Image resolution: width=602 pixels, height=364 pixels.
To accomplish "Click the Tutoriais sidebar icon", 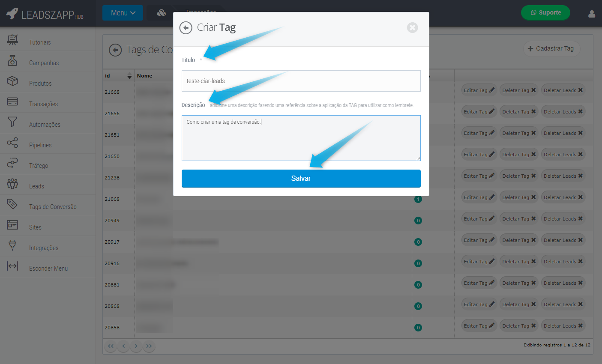I will [x=12, y=40].
